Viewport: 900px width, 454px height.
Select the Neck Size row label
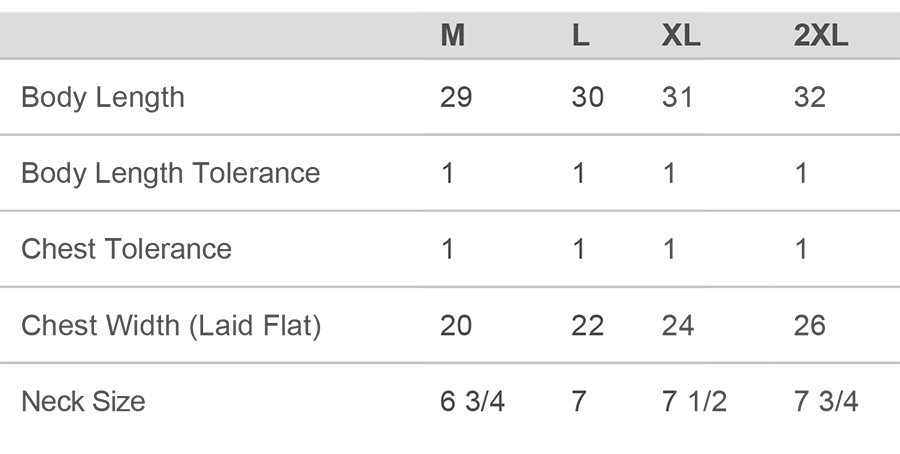coord(83,401)
